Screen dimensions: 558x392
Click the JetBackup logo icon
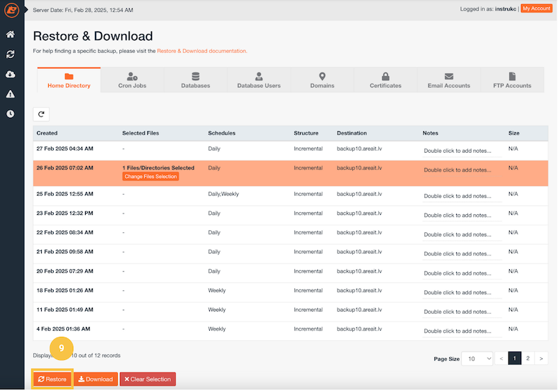click(10, 10)
